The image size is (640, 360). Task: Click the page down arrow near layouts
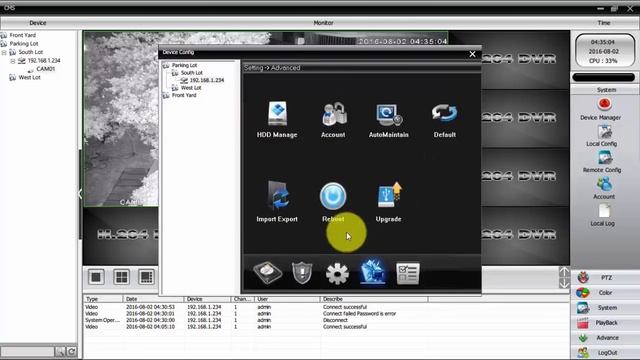564,283
